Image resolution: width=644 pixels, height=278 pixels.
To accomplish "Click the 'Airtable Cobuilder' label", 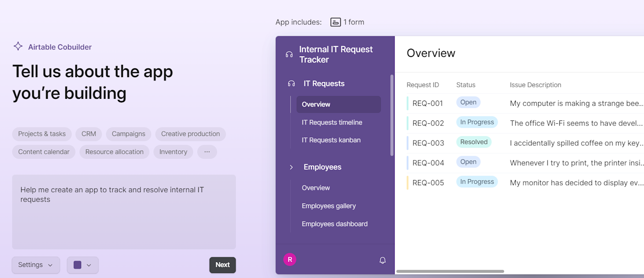I will (x=60, y=47).
